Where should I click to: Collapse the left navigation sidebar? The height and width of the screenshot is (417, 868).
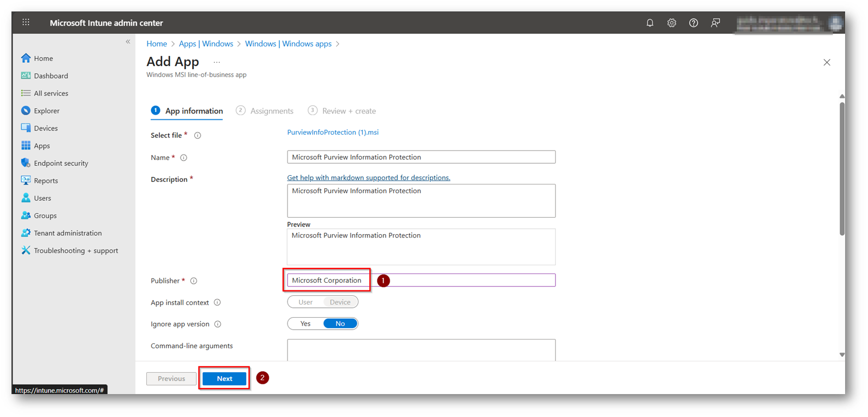128,41
